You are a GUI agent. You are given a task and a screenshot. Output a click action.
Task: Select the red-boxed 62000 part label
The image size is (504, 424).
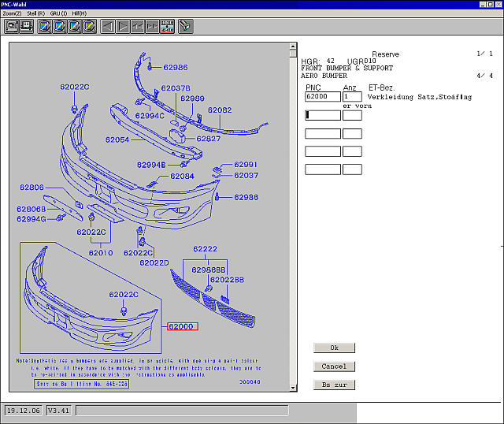click(182, 326)
